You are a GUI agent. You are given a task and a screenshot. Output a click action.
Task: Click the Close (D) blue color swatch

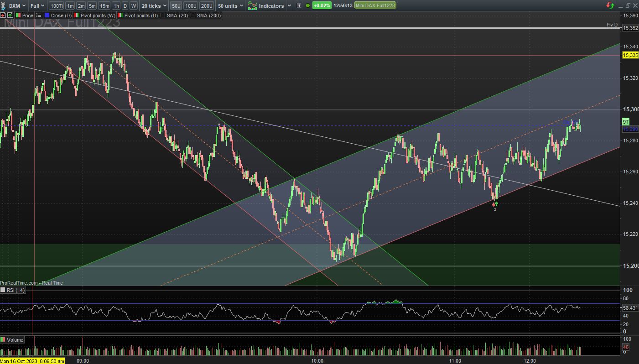click(x=47, y=16)
